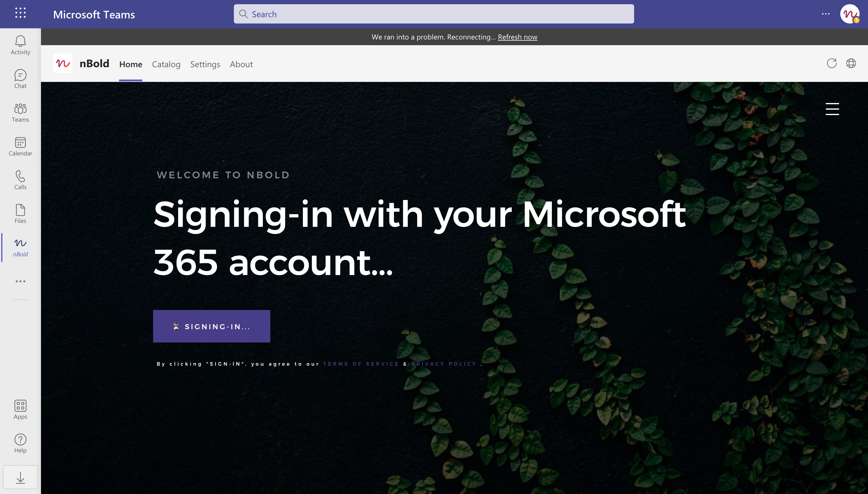Open the Activity feed
The width and height of the screenshot is (868, 494).
tap(20, 45)
